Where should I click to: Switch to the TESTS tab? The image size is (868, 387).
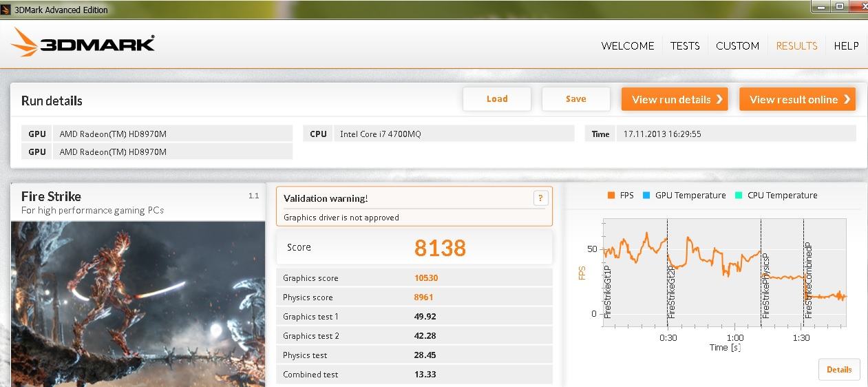point(685,45)
